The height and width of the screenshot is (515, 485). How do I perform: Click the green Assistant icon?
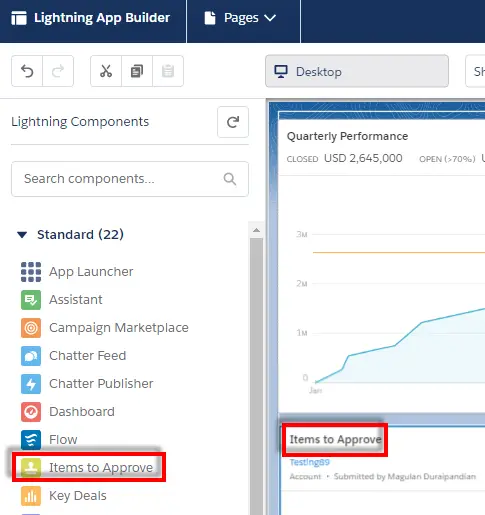pyautogui.click(x=31, y=300)
